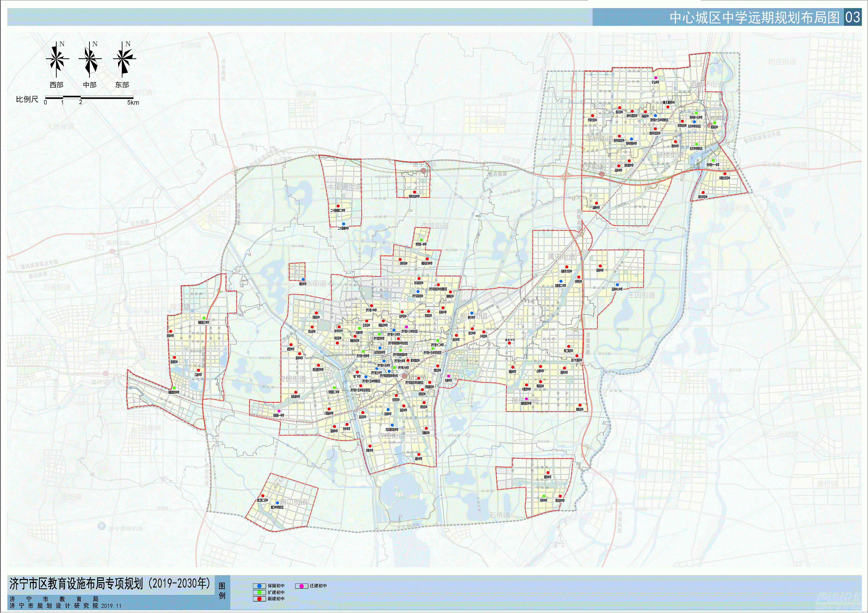This screenshot has width=868, height=613.
Task: Click the 济宁市规划设计研究院 2019.11 text
Action: click(65, 605)
